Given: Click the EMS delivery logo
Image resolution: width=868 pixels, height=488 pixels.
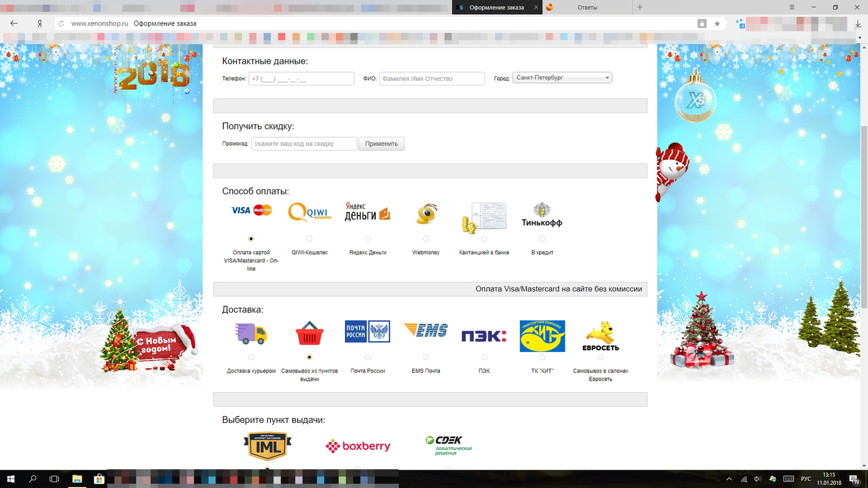Looking at the screenshot, I should 426,330.
